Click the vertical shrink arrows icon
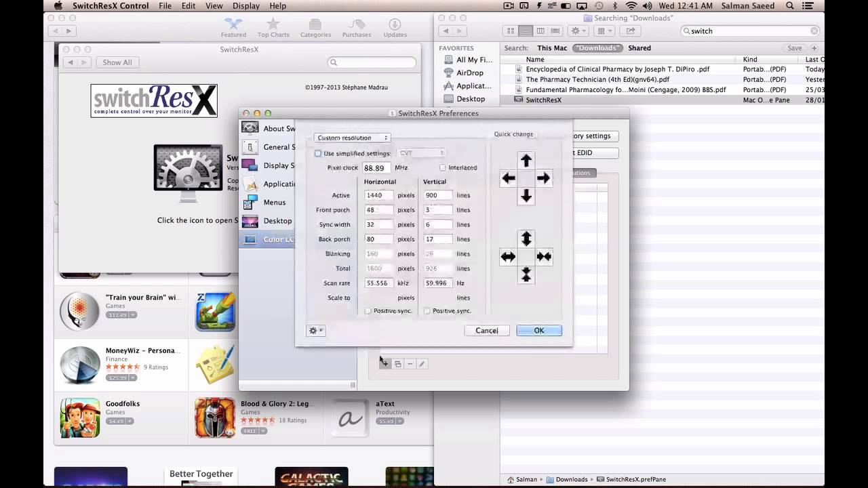Viewport: 868px width, 488px height. [x=526, y=274]
